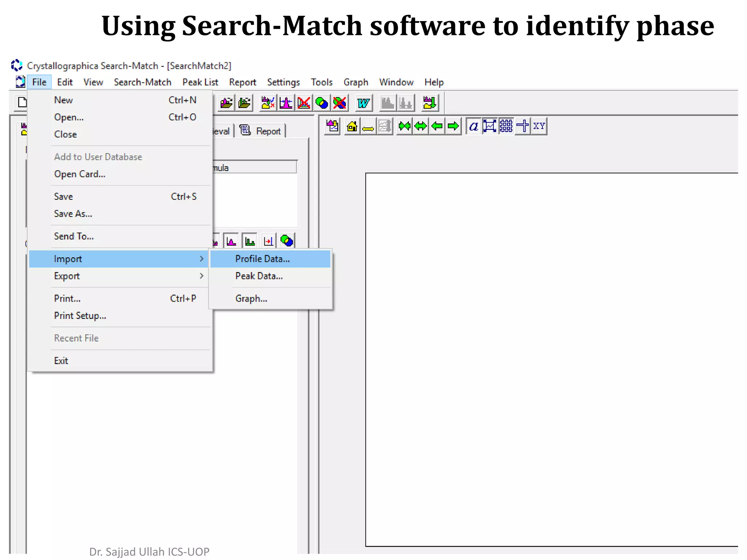Click the second grey peaks toolbar icon

click(406, 103)
